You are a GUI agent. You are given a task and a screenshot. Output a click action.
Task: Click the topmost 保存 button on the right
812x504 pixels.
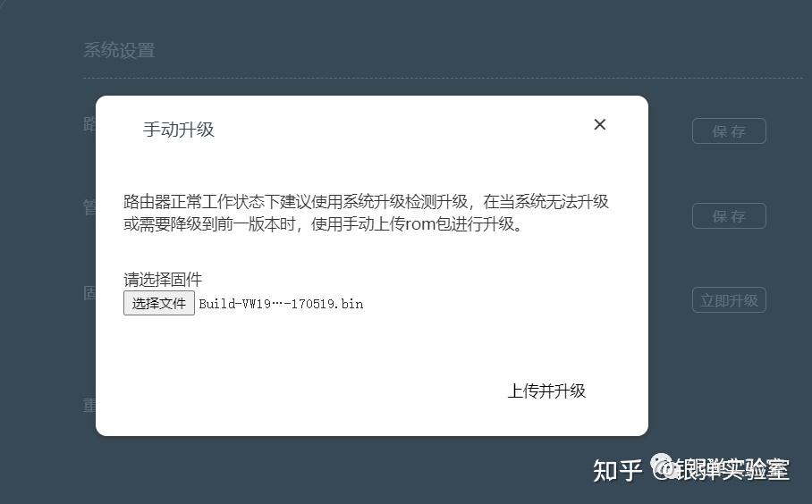(729, 131)
